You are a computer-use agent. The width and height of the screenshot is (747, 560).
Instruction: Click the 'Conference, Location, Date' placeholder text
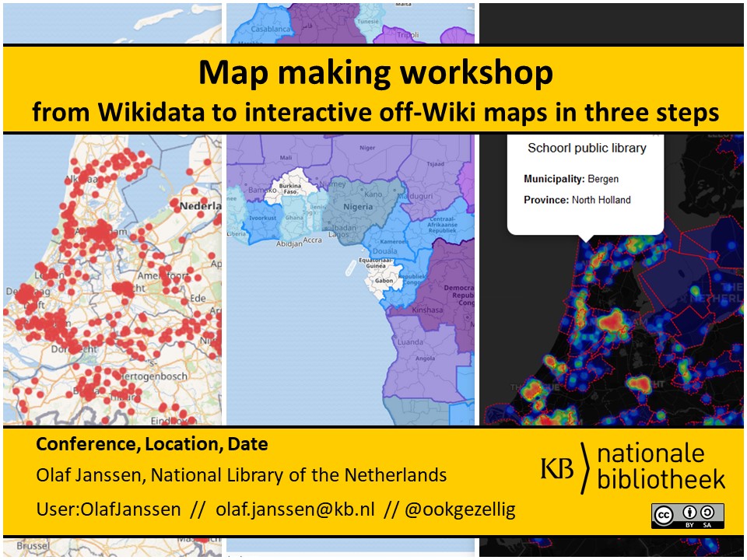[152, 444]
